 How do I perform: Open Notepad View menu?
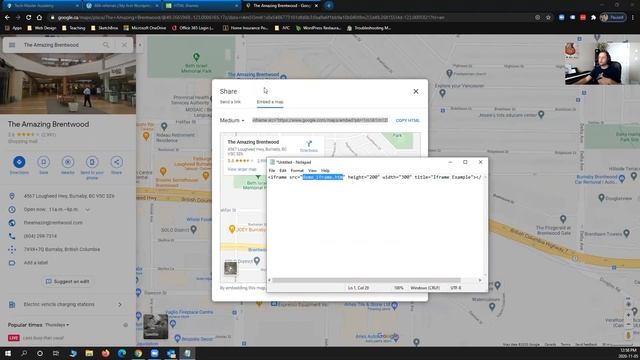[312, 171]
